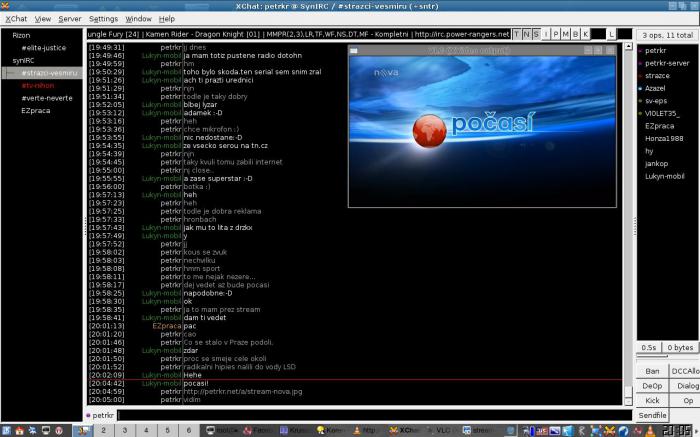Open the http taskbar entry with cone icon

pyautogui.click(x=367, y=430)
